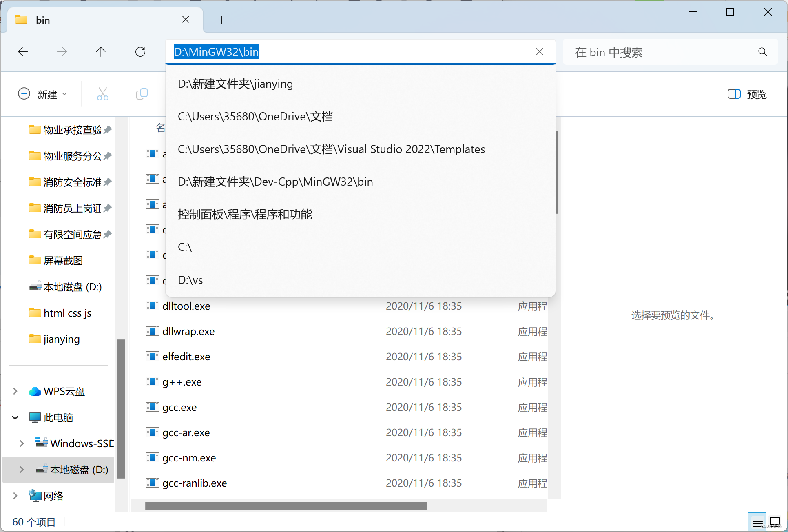Viewport: 788px width, 532px height.
Task: Open the 新建 dropdown menu
Action: pos(42,94)
